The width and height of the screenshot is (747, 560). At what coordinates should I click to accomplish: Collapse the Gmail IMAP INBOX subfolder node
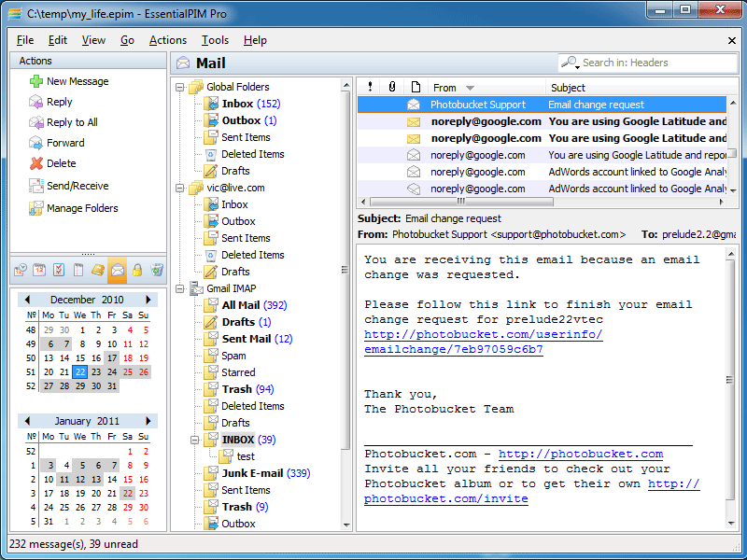tap(195, 440)
